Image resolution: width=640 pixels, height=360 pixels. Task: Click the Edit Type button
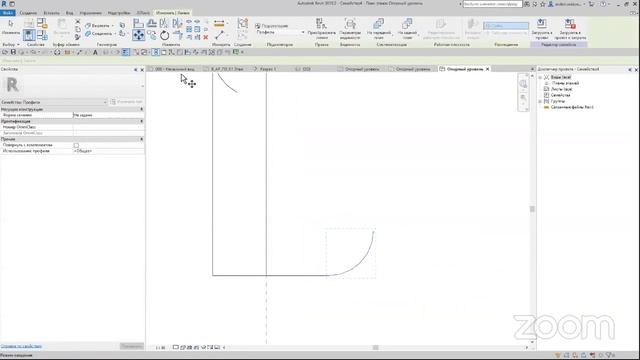126,102
